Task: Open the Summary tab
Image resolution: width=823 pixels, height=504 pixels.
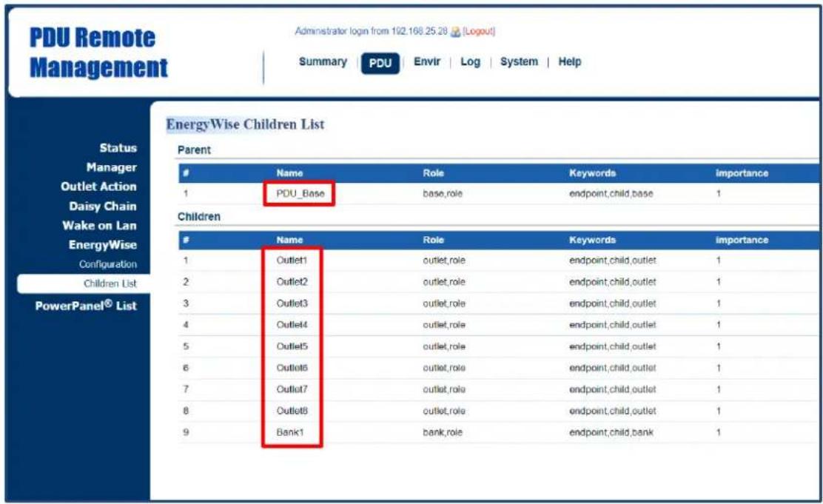Action: tap(323, 62)
